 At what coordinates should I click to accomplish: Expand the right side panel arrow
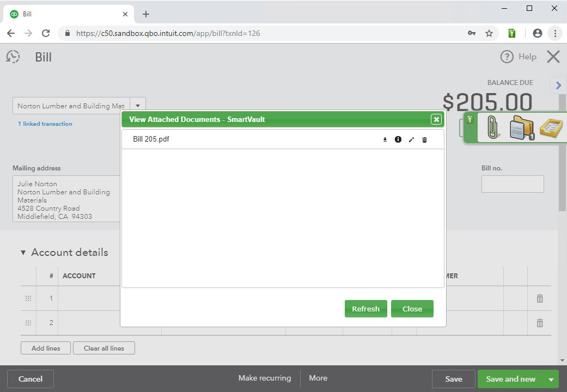click(558, 85)
